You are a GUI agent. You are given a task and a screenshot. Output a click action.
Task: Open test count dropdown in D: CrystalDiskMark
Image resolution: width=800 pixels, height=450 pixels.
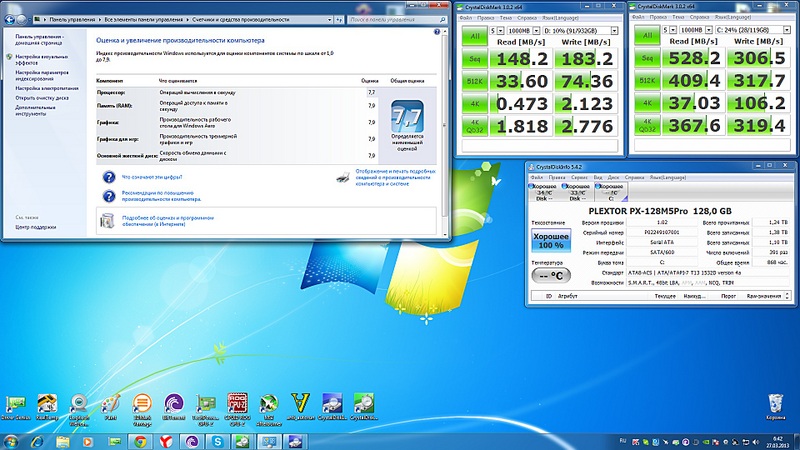(501, 31)
